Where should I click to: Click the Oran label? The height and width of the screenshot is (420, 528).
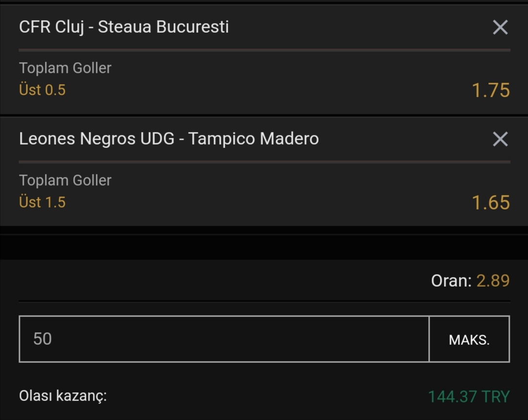point(451,280)
